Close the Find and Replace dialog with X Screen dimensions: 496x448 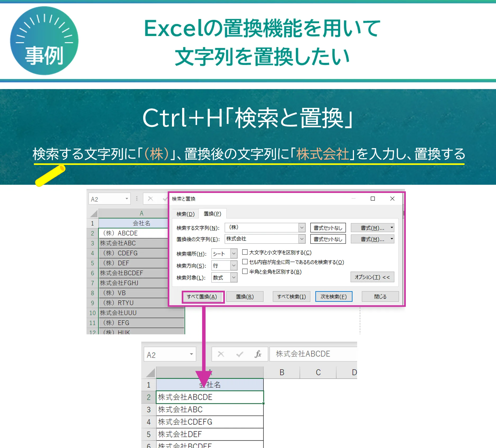point(392,198)
